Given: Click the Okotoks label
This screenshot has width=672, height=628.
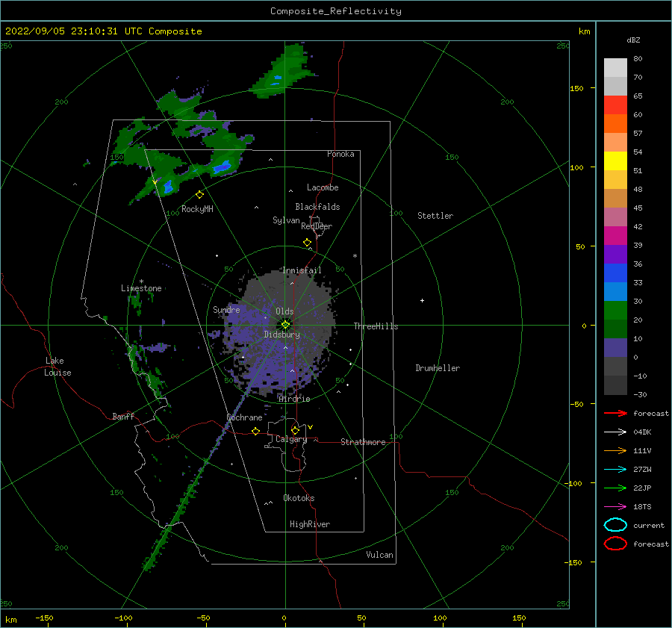Looking at the screenshot, I should click(299, 498).
